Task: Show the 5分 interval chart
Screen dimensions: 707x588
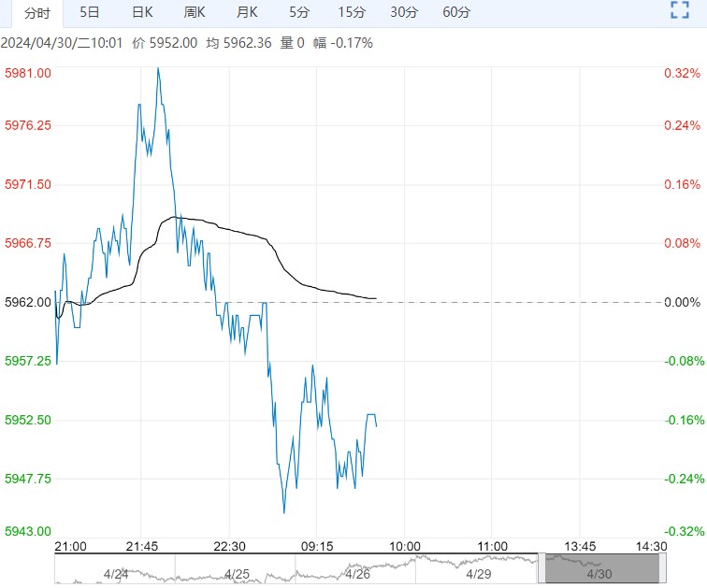Action: [299, 12]
